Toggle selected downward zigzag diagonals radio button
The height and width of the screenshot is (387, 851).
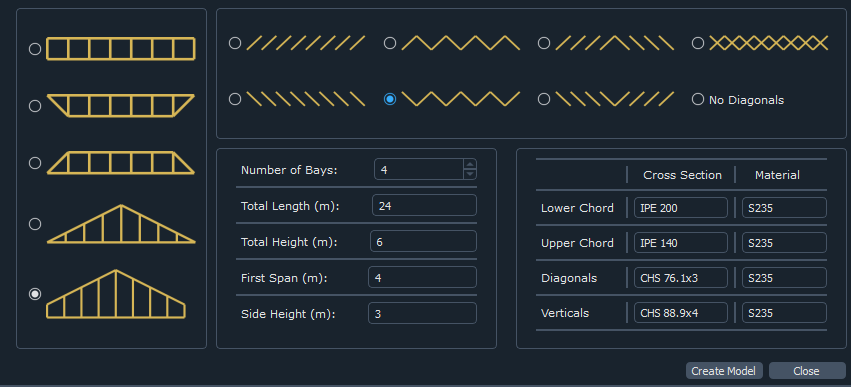390,99
